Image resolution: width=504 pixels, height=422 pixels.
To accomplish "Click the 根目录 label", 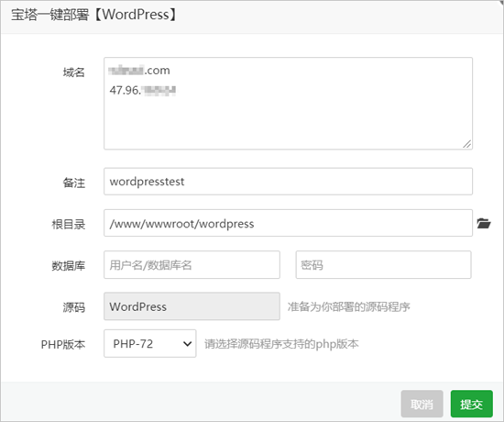I will click(x=68, y=224).
